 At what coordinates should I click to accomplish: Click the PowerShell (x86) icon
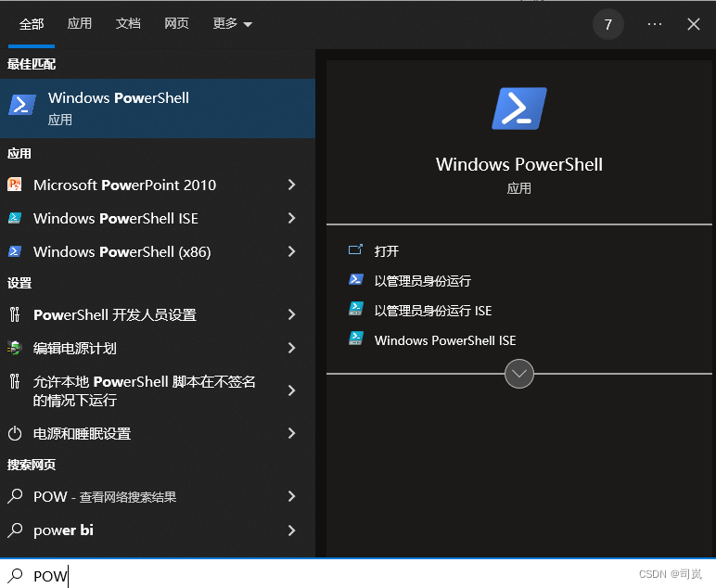click(15, 251)
